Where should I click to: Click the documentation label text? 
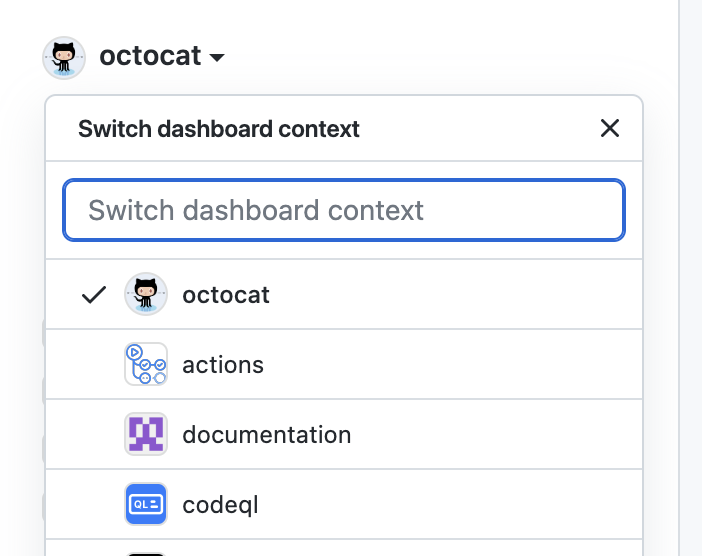tap(266, 435)
